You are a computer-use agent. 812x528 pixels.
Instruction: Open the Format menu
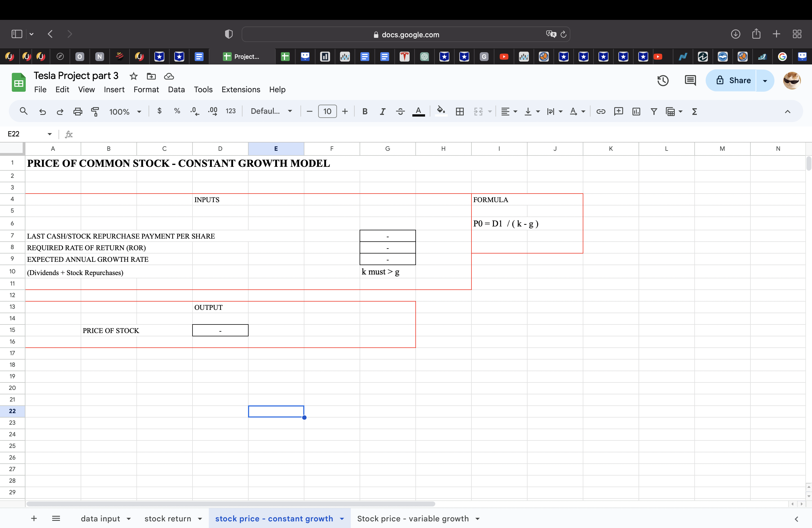tap(146, 89)
